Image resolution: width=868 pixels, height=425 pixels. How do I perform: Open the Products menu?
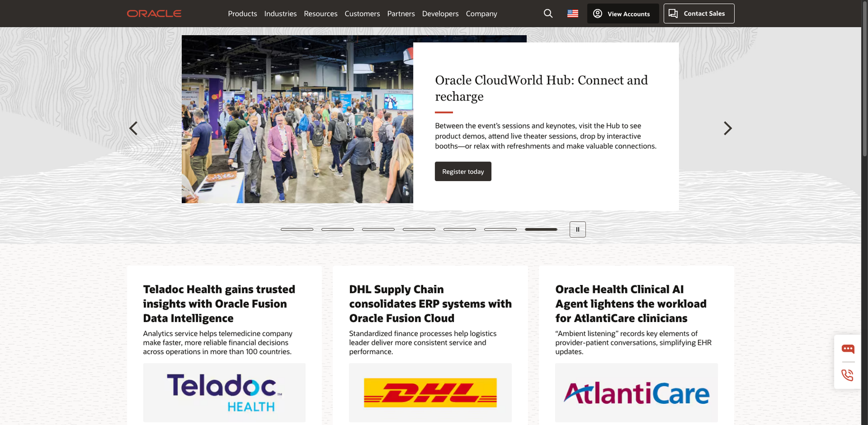[x=242, y=14]
